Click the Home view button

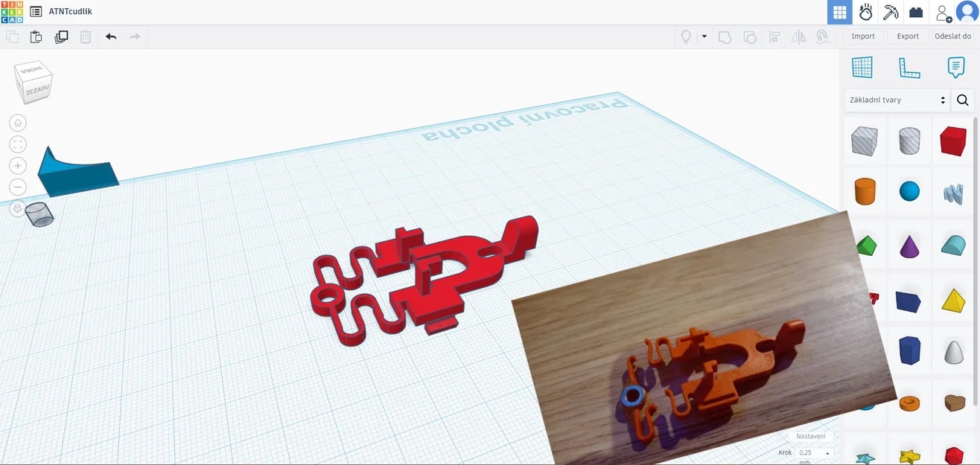(x=18, y=123)
